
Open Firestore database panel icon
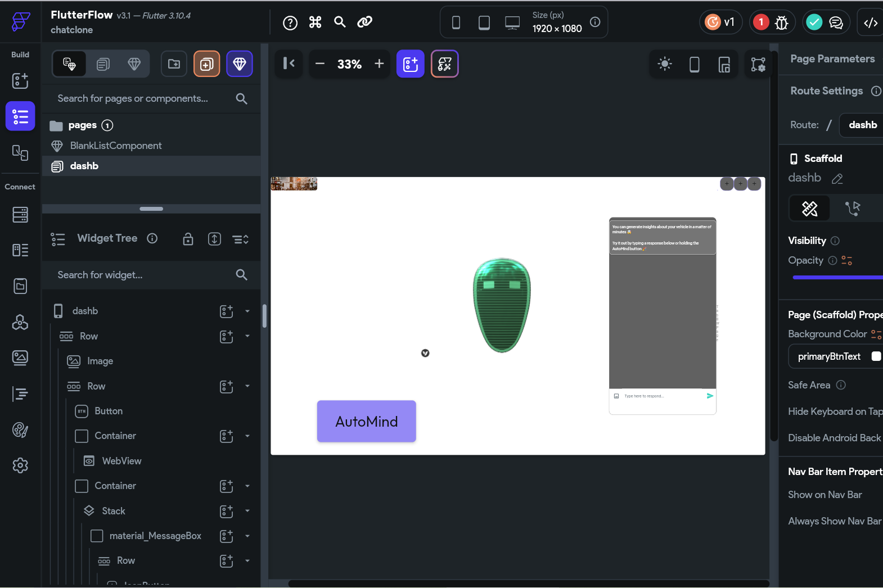click(20, 215)
